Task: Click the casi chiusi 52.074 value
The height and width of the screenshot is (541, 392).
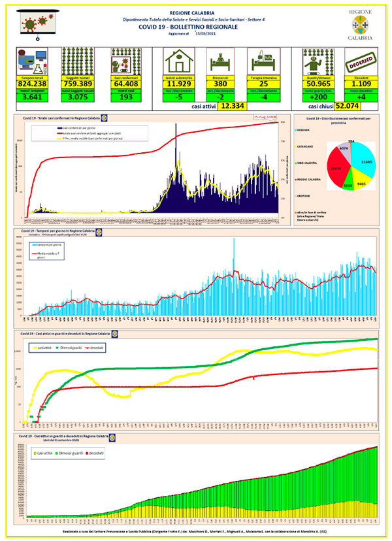Action: pos(348,106)
